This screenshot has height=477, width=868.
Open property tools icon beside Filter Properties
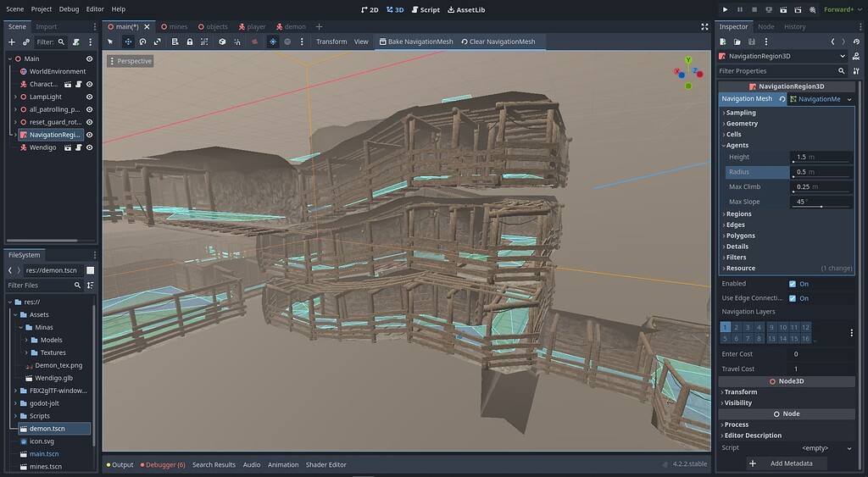pyautogui.click(x=856, y=71)
